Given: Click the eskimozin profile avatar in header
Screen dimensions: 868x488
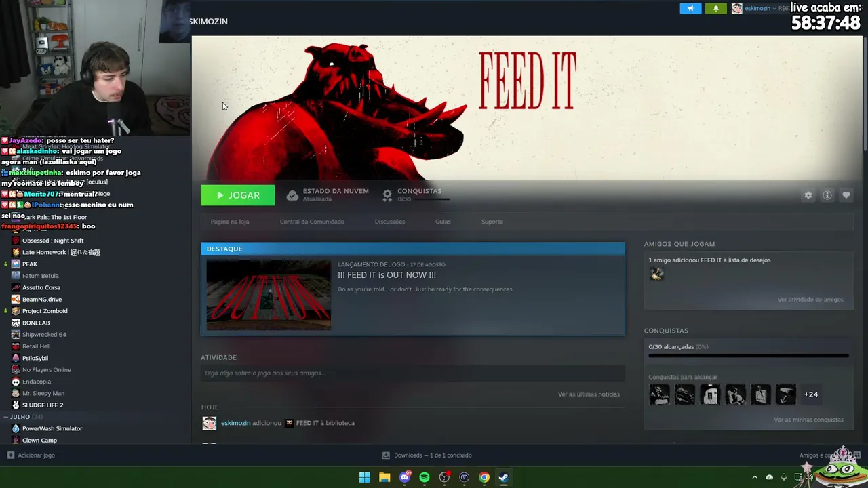Looking at the screenshot, I should pos(736,9).
